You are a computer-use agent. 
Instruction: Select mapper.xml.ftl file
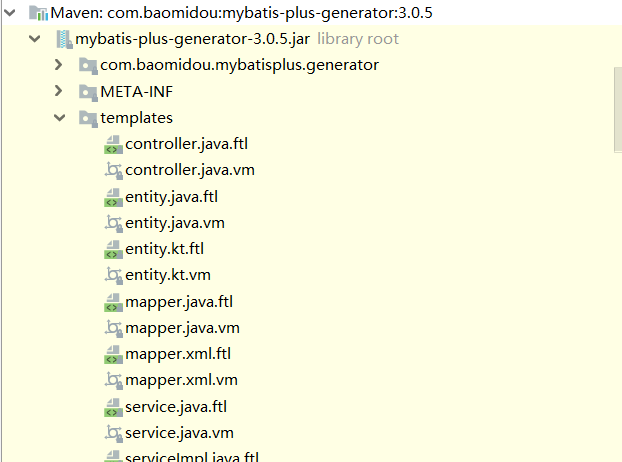tap(178, 354)
